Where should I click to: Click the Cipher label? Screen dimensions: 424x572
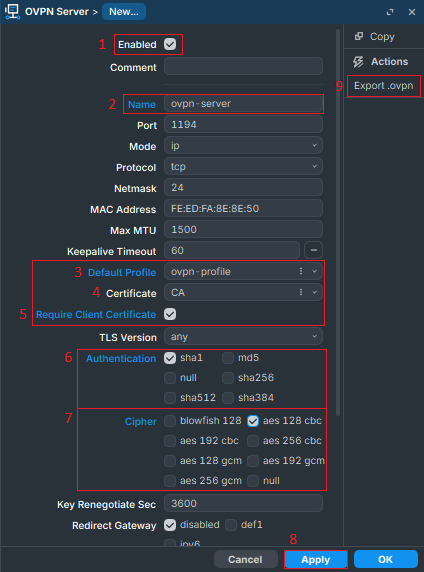[140, 421]
